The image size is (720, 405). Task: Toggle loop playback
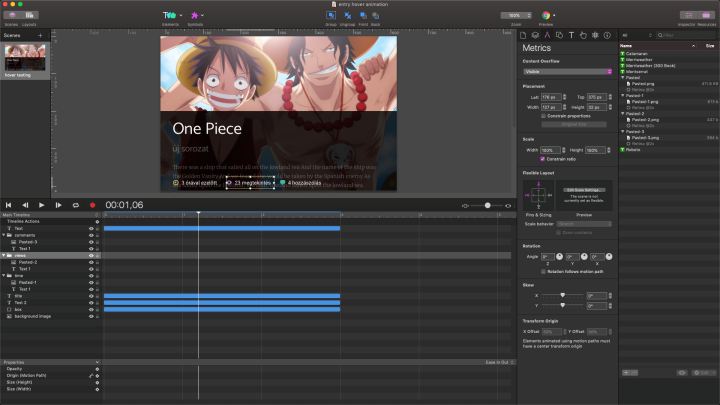[75, 205]
